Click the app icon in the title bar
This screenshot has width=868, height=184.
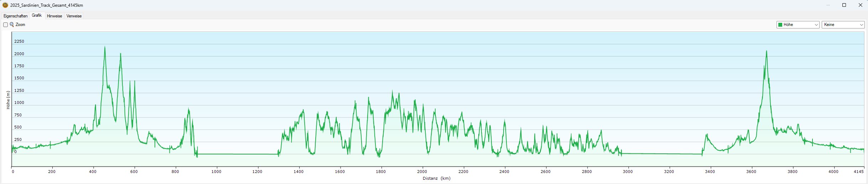(x=5, y=5)
